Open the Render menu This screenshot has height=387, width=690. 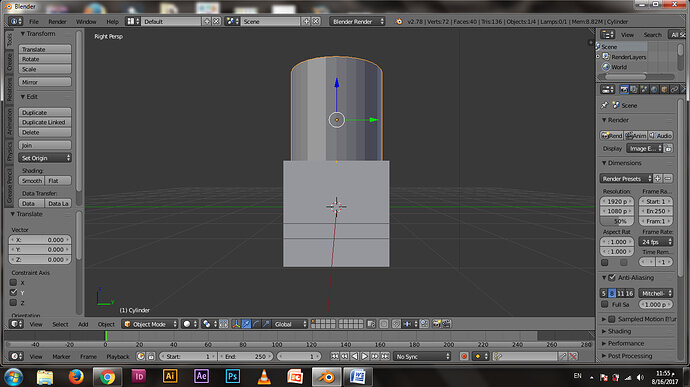click(x=57, y=22)
